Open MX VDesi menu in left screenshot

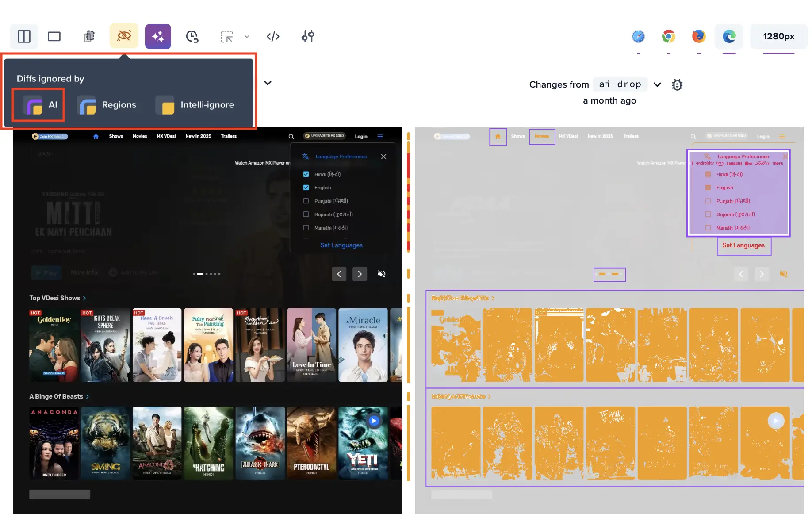(x=166, y=136)
